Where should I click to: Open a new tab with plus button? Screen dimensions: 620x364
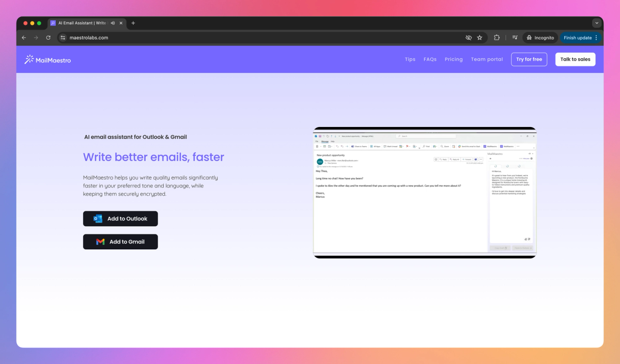pos(133,23)
